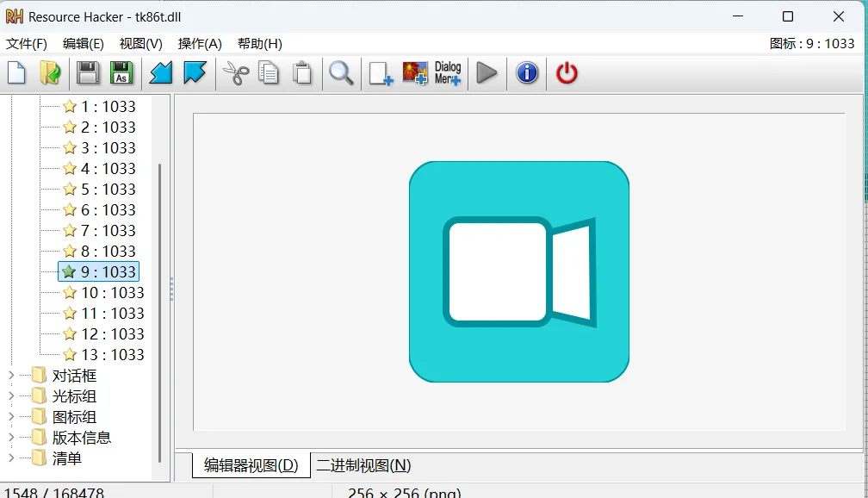The image size is (868, 498).
Task: Select icon resource 5 : 1033
Action: coord(108,190)
